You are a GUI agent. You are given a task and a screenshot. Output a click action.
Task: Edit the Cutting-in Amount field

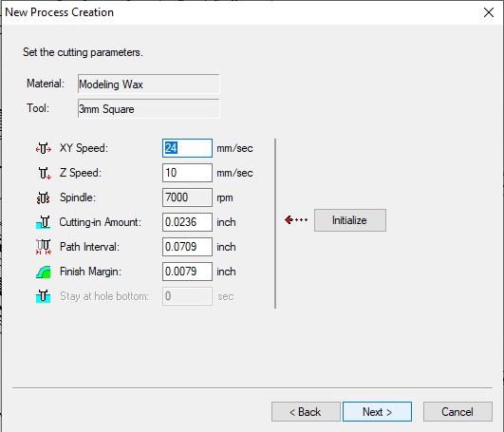pyautogui.click(x=187, y=222)
